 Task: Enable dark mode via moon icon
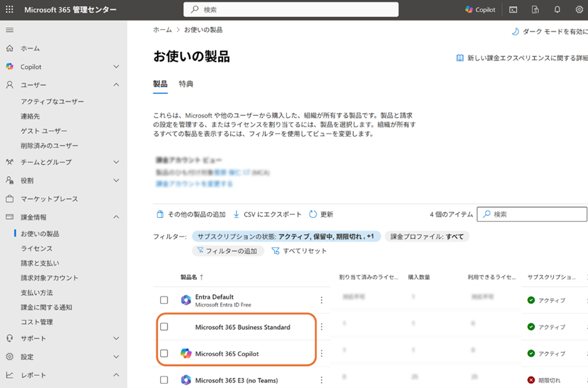516,32
